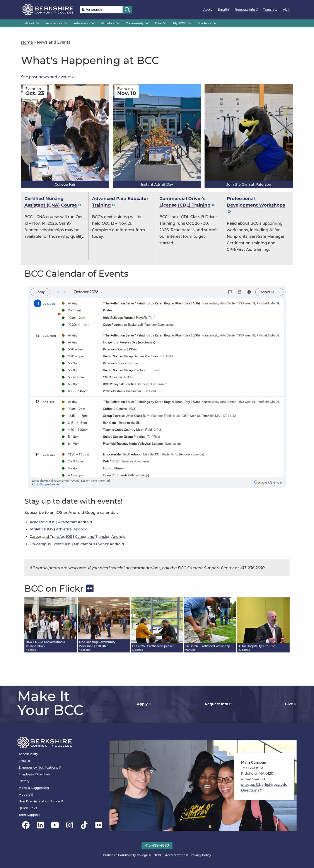Open the October 2026 month dropdown
The height and width of the screenshot is (868, 314).
point(88,292)
